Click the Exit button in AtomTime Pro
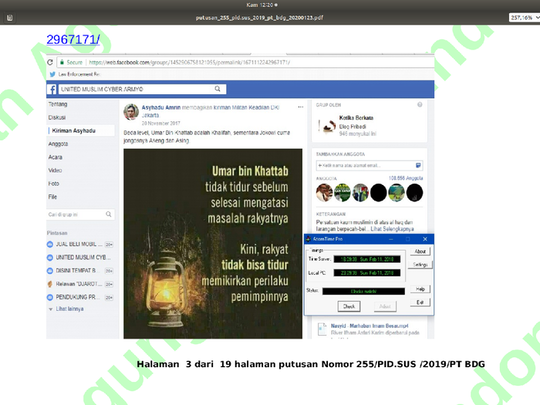Viewport: 540px width, 405px height. 420,302
